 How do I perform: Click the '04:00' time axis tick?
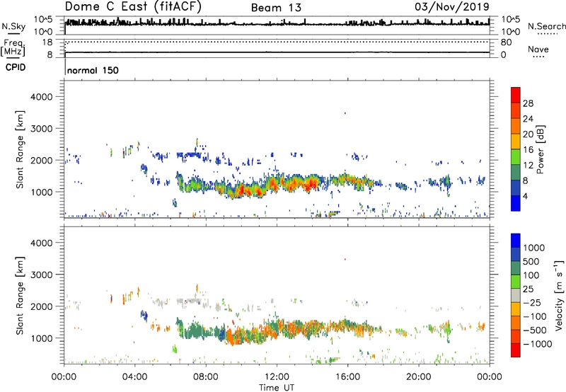tap(135, 377)
